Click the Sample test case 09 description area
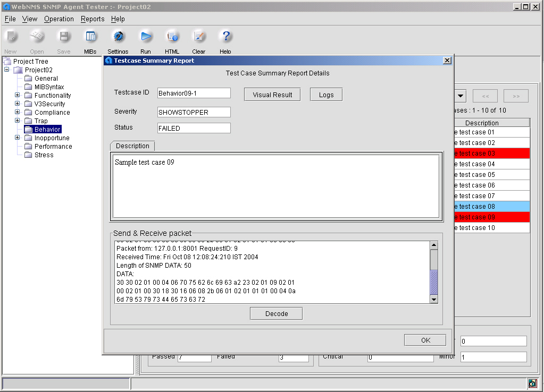 (276, 186)
